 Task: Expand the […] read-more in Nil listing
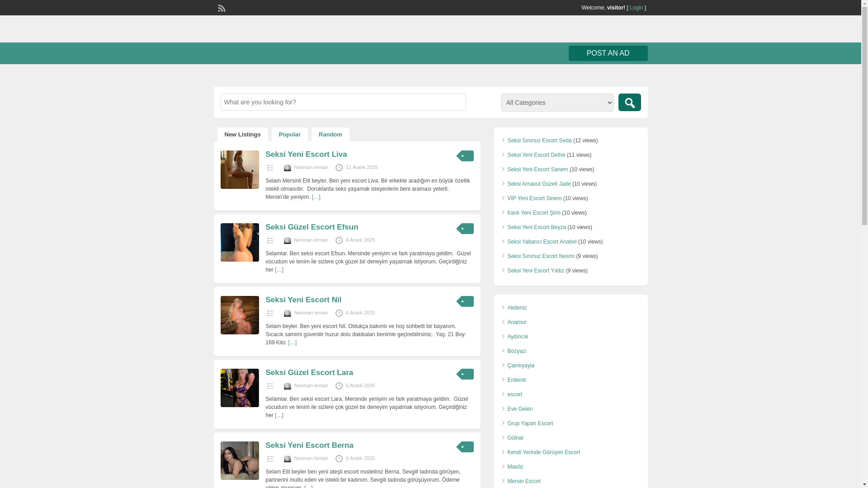(292, 343)
